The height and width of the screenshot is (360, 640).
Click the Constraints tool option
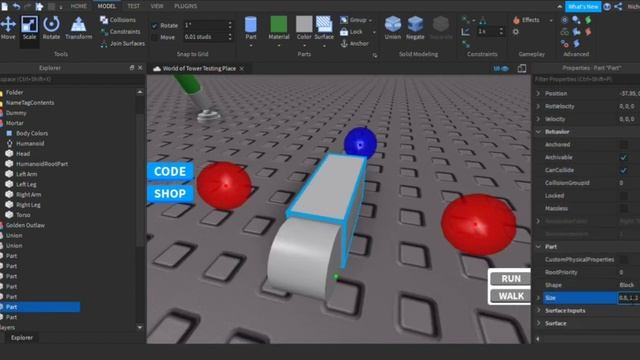coord(120,31)
